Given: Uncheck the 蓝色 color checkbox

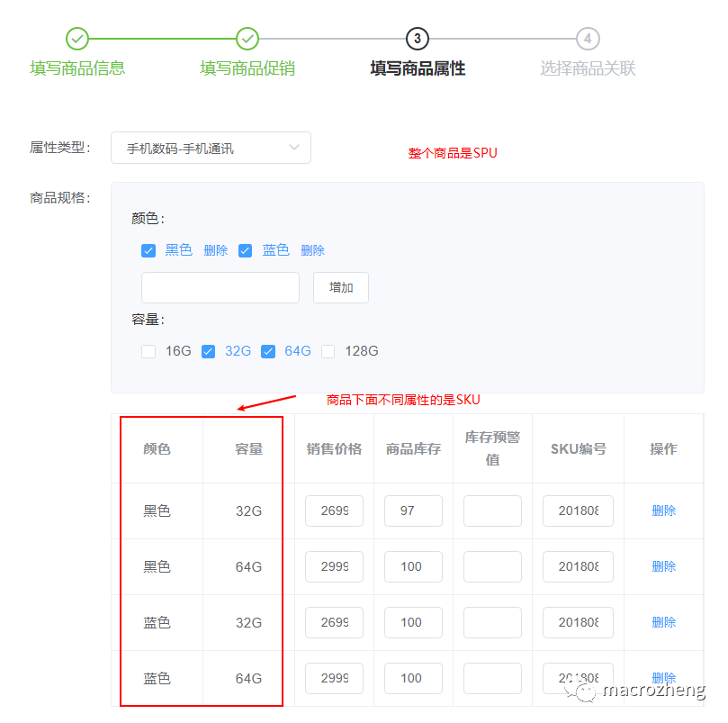Looking at the screenshot, I should pos(246,250).
